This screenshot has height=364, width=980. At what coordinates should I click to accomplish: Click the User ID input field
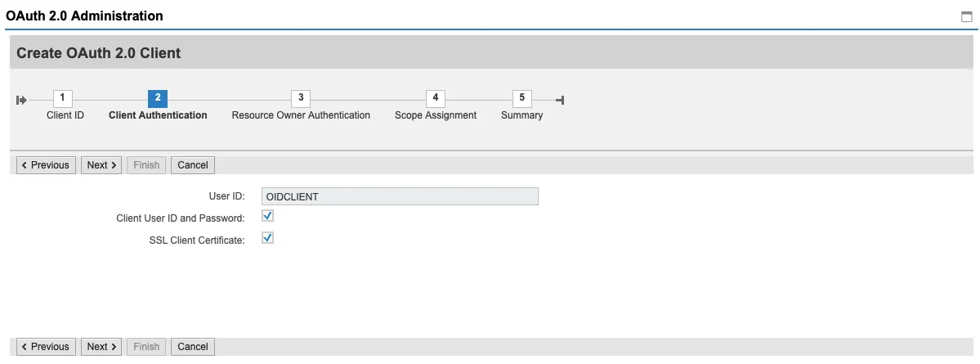coord(400,196)
